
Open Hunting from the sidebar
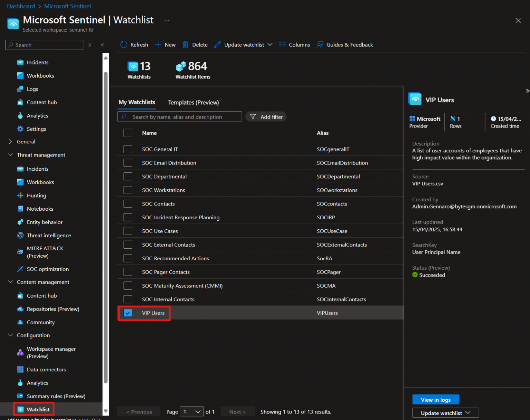pos(36,195)
